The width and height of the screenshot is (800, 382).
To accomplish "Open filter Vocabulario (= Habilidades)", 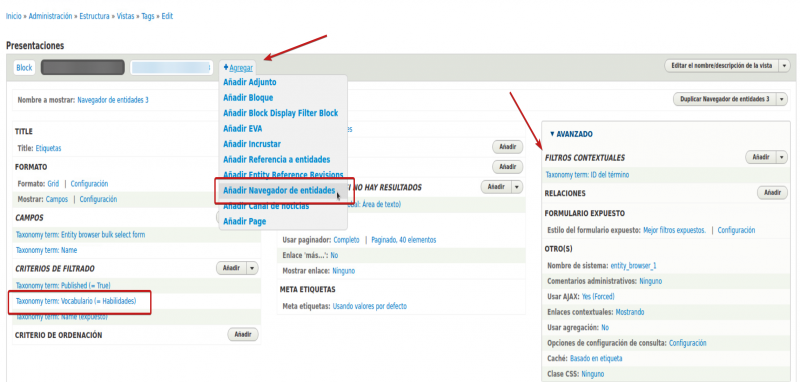I will tap(76, 301).
